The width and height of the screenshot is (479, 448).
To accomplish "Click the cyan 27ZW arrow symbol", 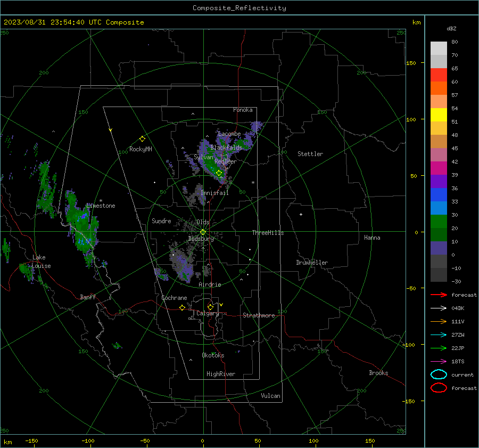I will [439, 335].
